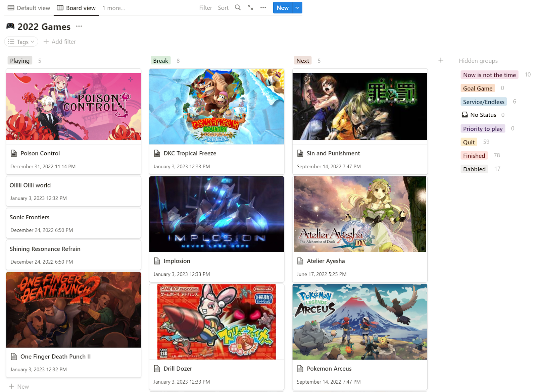Viewport: 537px width, 392px height.
Task: Click the 'Poison Control' card title
Action: pyautogui.click(x=40, y=153)
